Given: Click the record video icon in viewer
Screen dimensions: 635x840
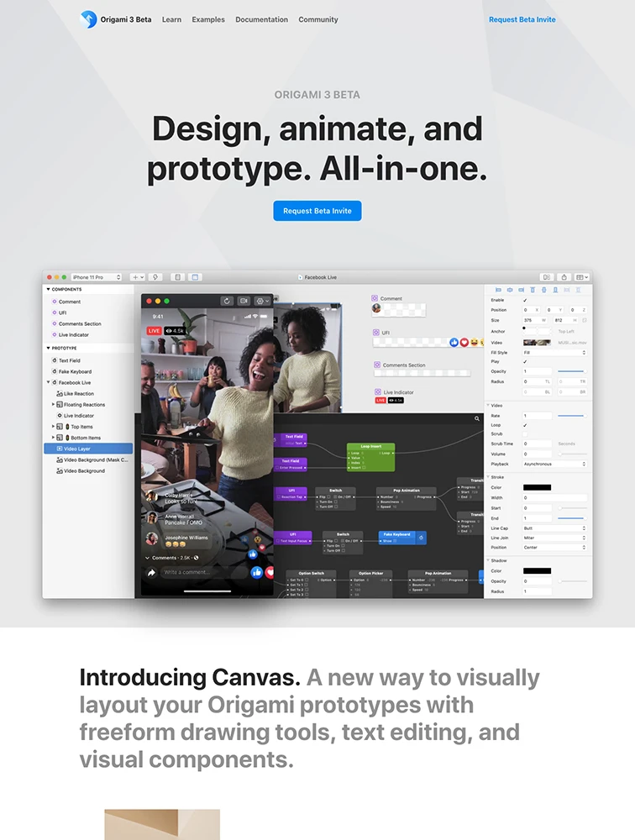Looking at the screenshot, I should 244,301.
